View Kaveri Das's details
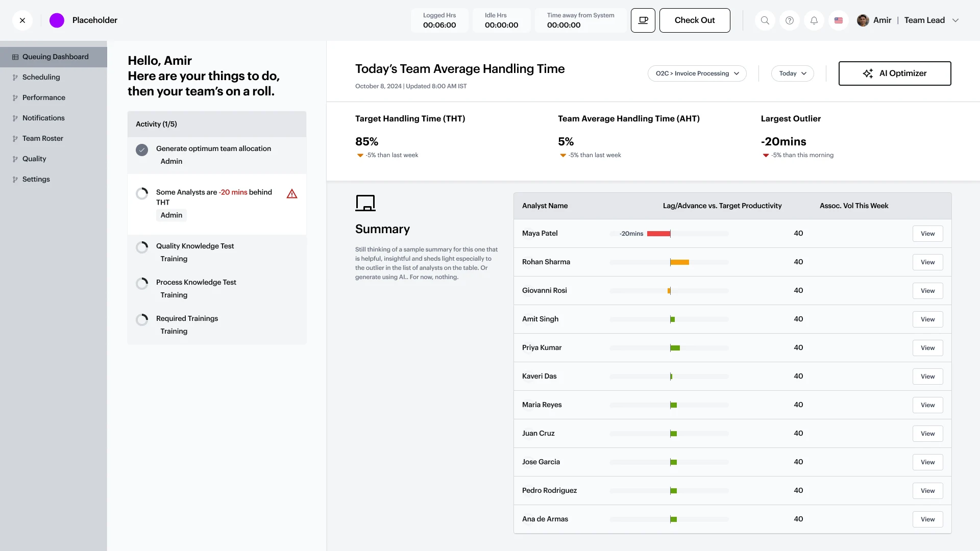This screenshot has width=980, height=551. tap(928, 377)
